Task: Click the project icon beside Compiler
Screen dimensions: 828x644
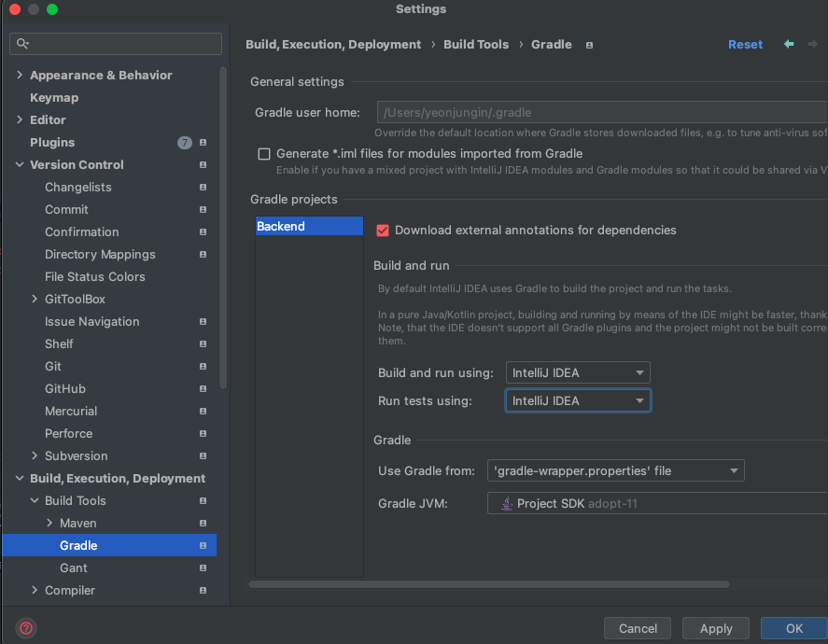Action: click(203, 590)
